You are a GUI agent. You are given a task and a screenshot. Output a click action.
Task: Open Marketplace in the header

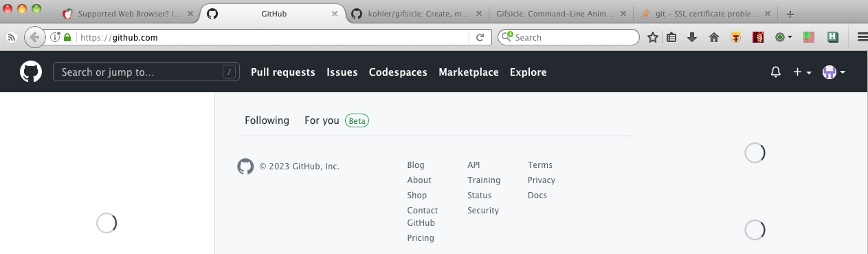(469, 72)
